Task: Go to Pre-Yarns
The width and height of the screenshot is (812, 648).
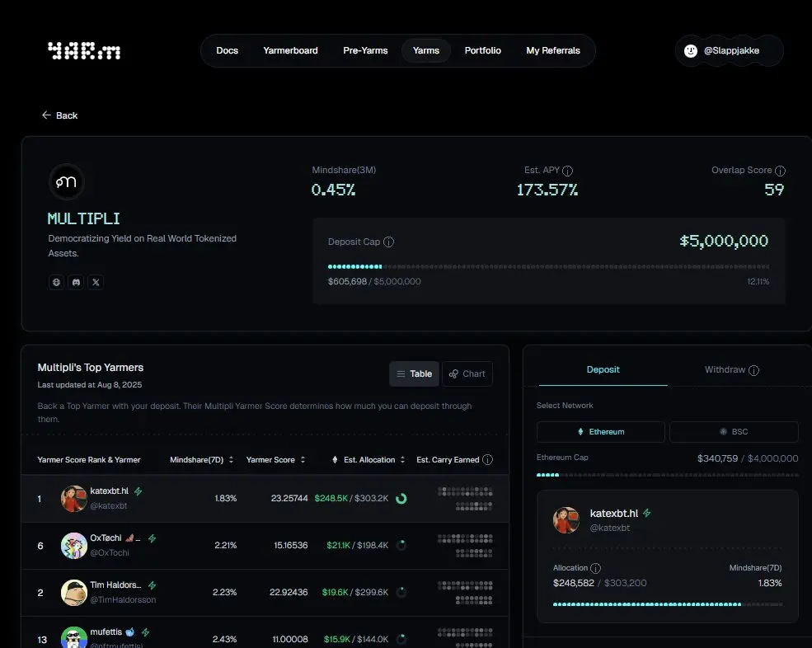Action: (365, 50)
